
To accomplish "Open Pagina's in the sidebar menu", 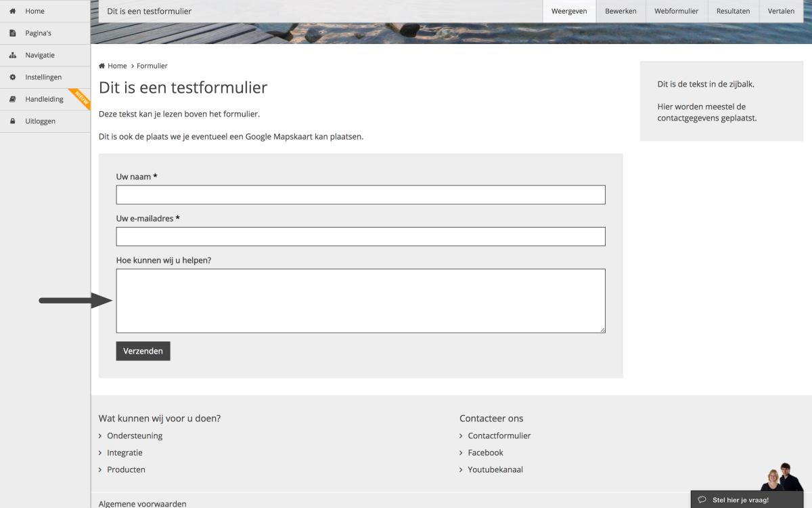I will (45, 33).
